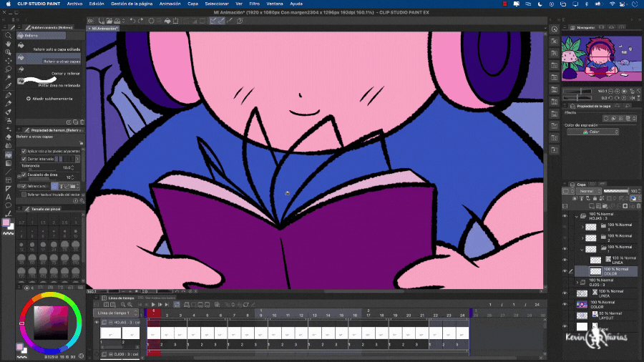Toggle 'Aplicar solo a los píxeles adyacentes' checkbox
644x362 pixels.
tap(24, 151)
